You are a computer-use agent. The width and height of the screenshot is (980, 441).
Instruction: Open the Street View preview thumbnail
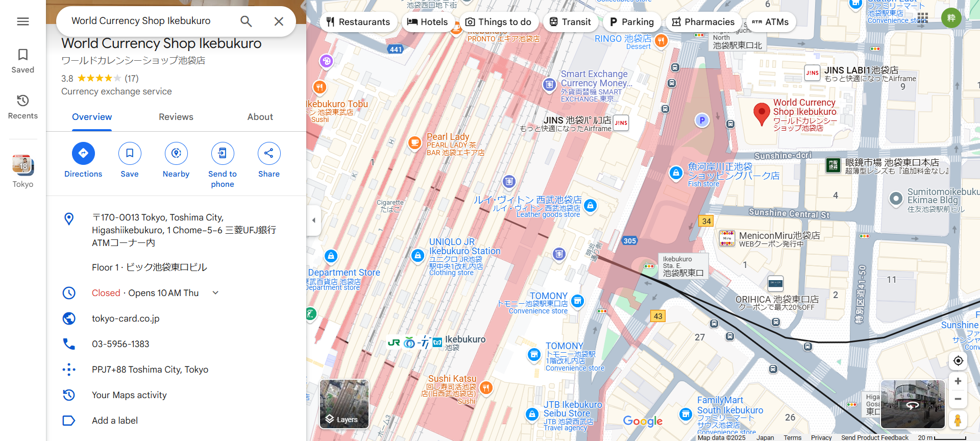click(x=913, y=404)
